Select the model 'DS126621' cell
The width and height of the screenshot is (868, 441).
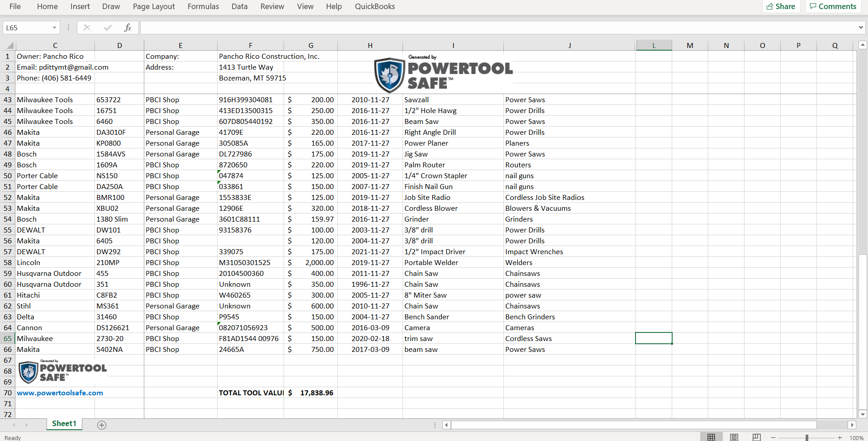pyautogui.click(x=119, y=327)
